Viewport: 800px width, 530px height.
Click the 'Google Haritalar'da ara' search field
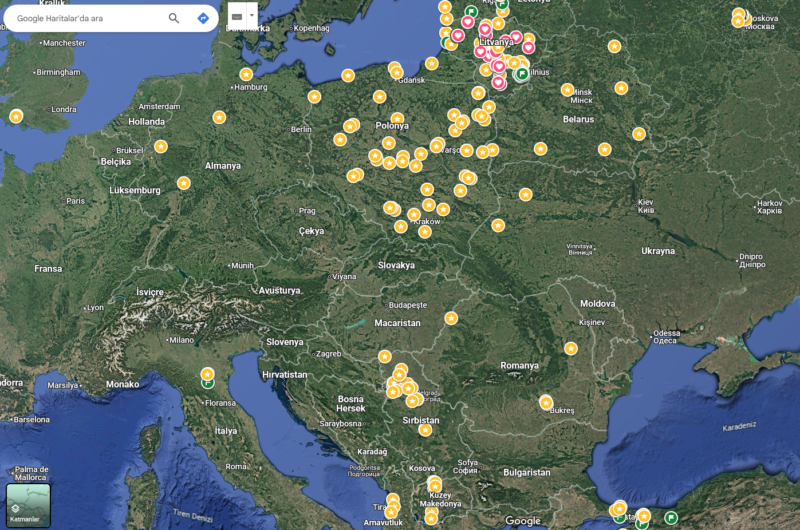(x=85, y=18)
